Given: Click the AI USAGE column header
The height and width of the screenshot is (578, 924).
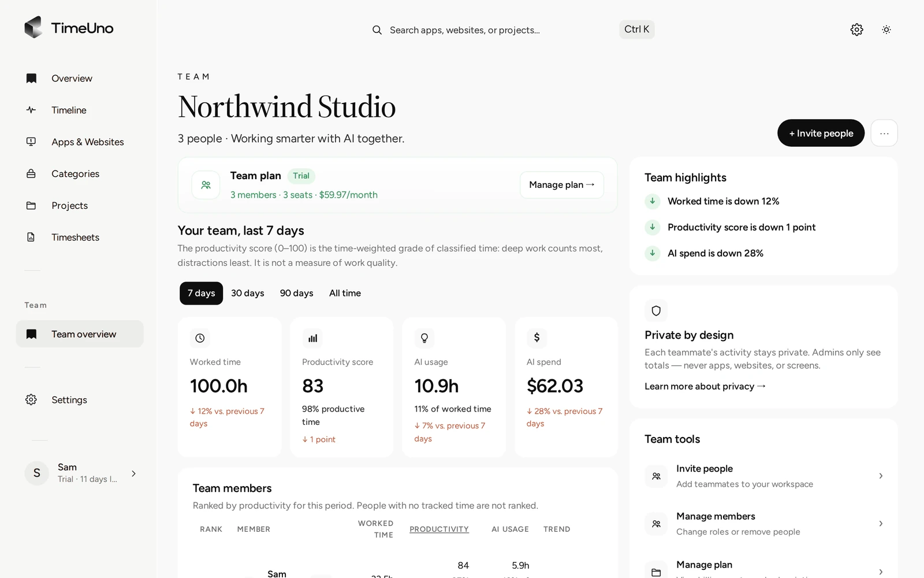Looking at the screenshot, I should [510, 529].
